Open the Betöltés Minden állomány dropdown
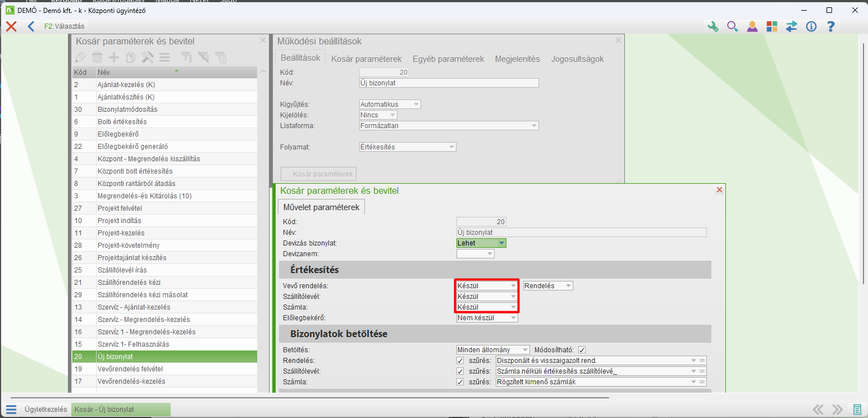868x418 pixels. tap(493, 349)
